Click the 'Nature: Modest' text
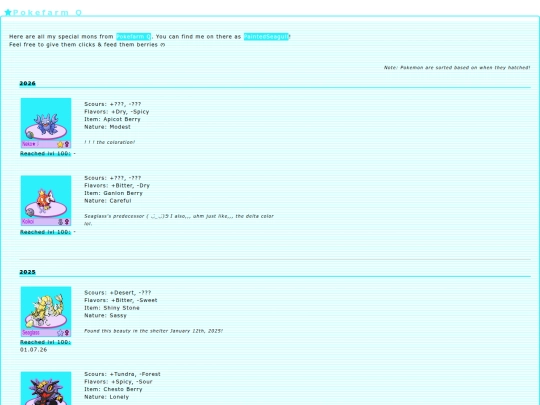This screenshot has width=540, height=405. (107, 127)
